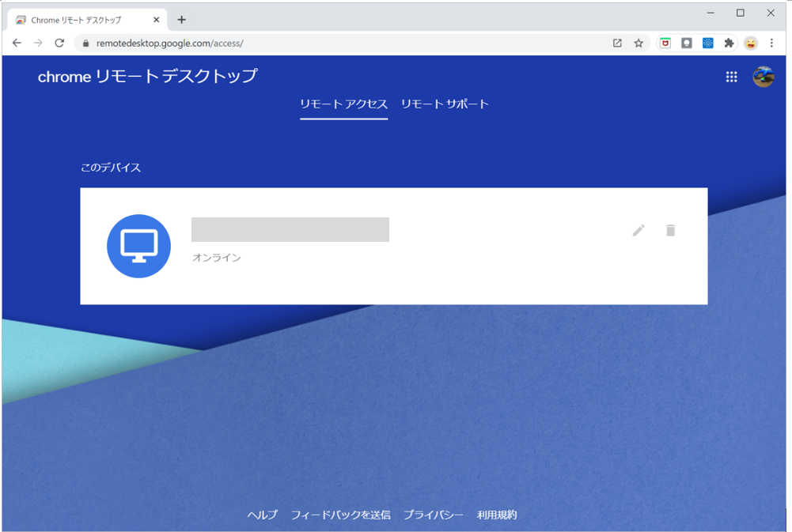This screenshot has height=532, width=792.
Task: Switch to the リモート アクセス tab
Action: click(344, 104)
